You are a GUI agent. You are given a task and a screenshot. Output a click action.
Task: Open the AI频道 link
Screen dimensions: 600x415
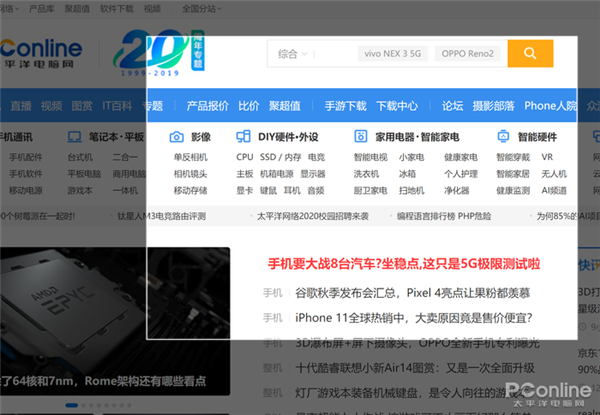coord(554,190)
